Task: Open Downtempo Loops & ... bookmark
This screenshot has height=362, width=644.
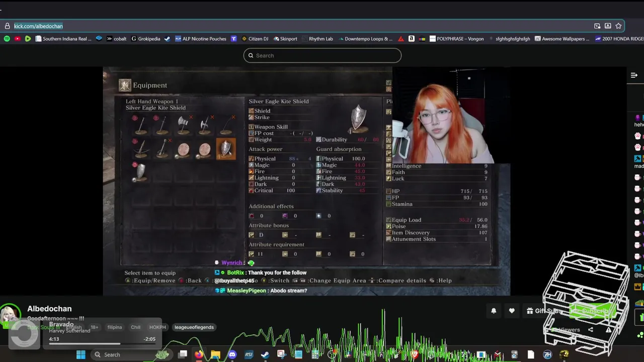Action: tap(365, 39)
